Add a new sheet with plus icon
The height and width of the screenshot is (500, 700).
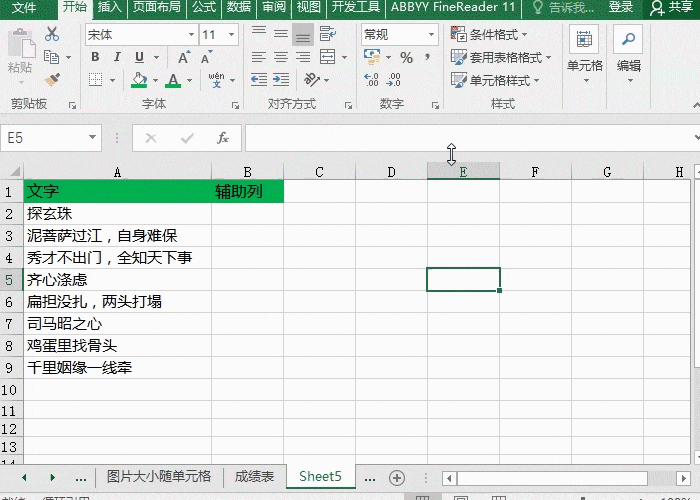coord(396,477)
